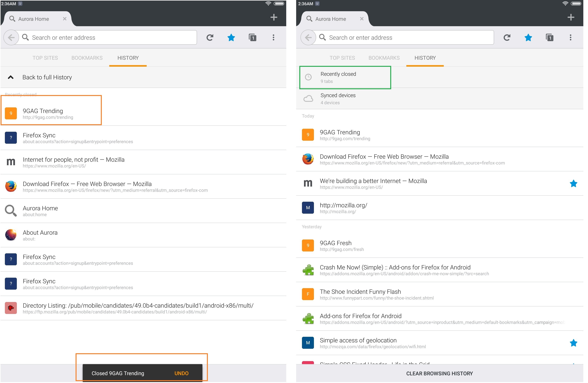Open 9GAG Trending in Recently closed list
Viewport: 588px width, 383px height.
143,113
